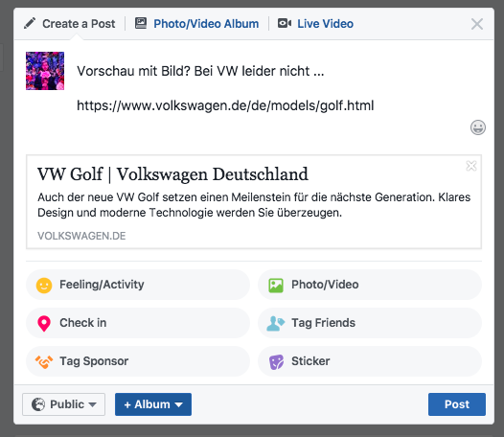The width and height of the screenshot is (504, 437).
Task: Click the blue Post button
Action: [457, 404]
